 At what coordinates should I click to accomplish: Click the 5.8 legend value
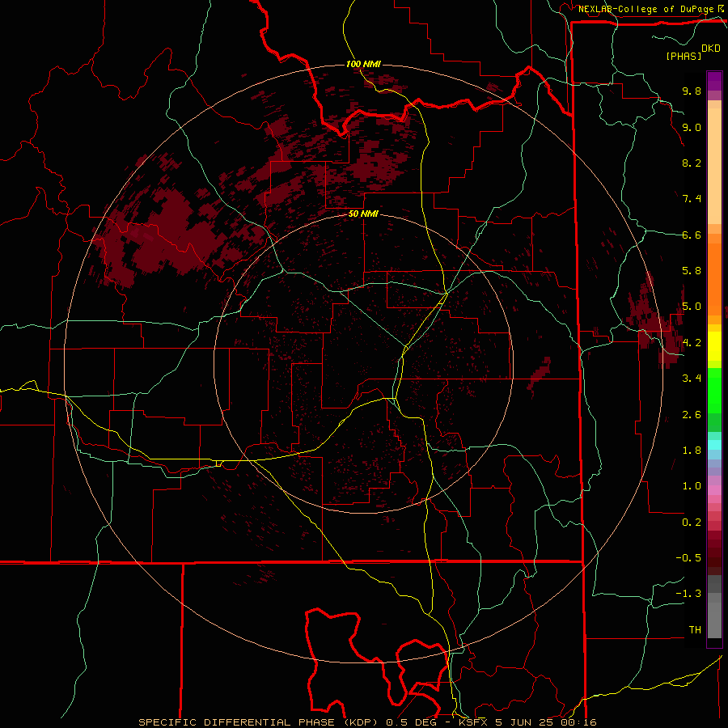click(692, 271)
